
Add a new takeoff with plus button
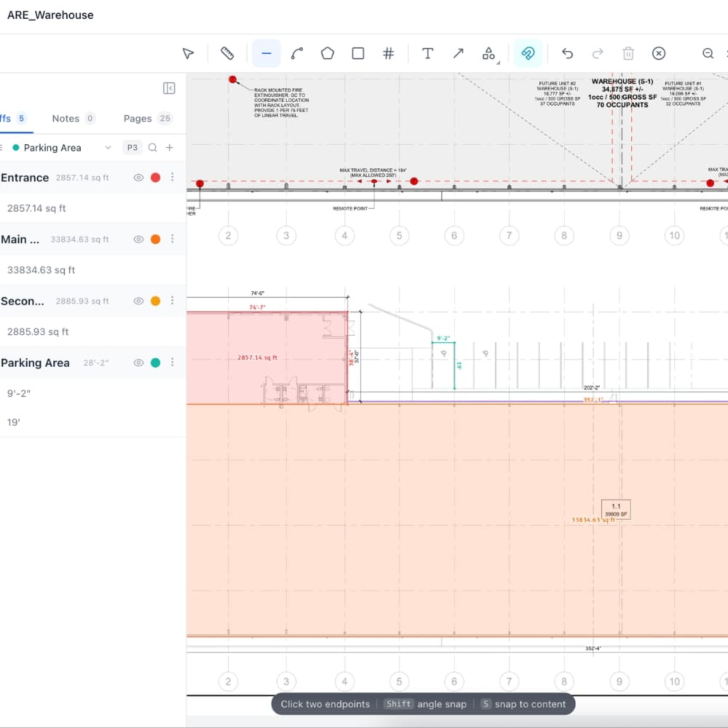coord(170,148)
